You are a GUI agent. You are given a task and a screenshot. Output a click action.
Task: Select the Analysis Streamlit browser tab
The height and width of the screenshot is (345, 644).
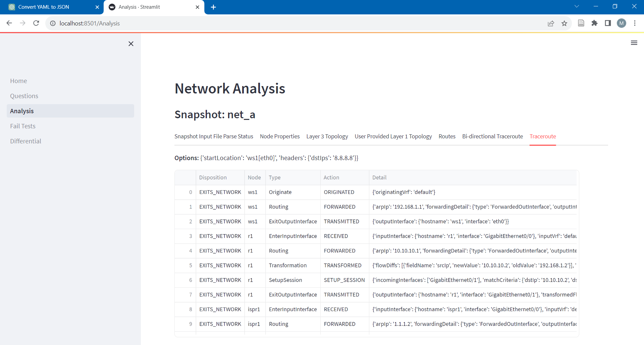(154, 7)
